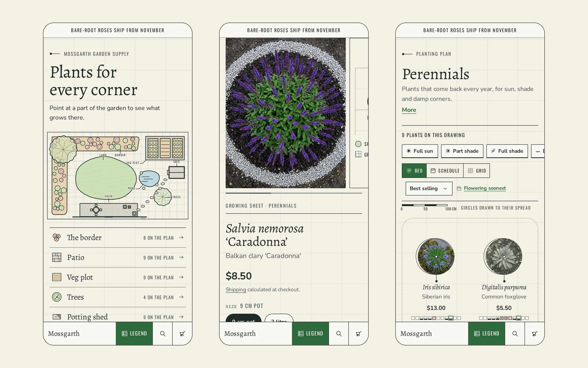Click "Balkan clary 'Caradonna'" subtitle
Screen dimensions: 588x368
[x=263, y=256]
